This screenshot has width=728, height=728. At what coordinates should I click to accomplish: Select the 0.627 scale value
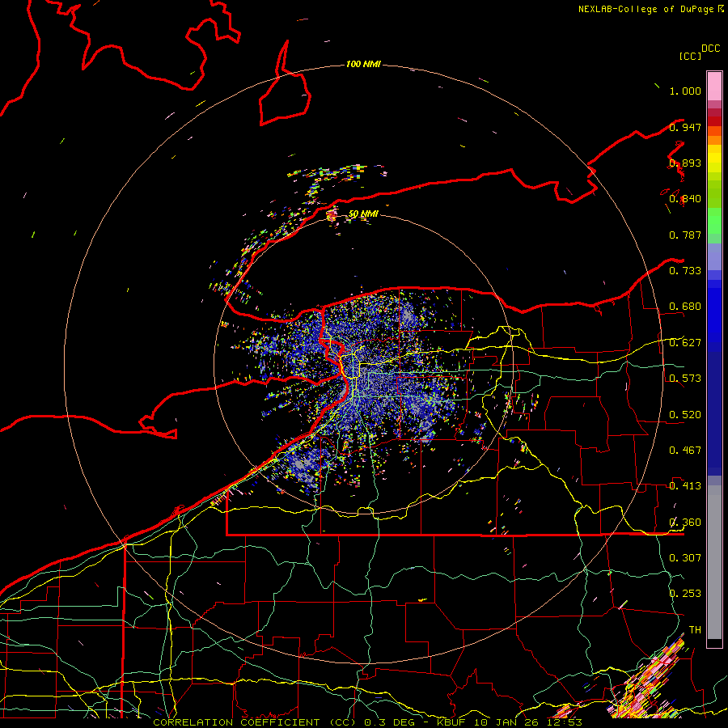point(685,343)
